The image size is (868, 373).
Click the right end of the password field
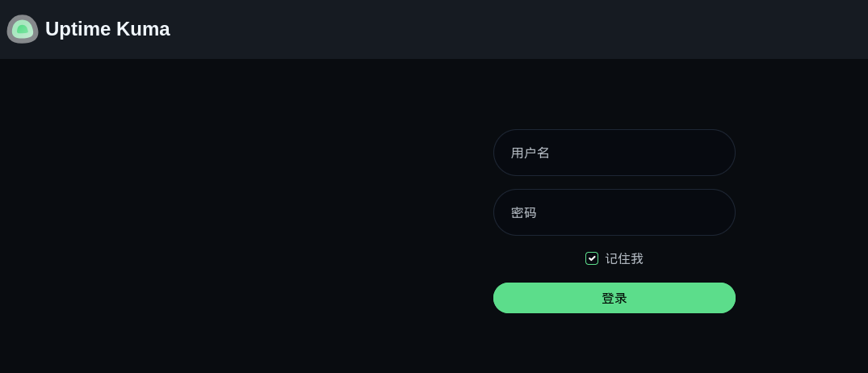714,212
